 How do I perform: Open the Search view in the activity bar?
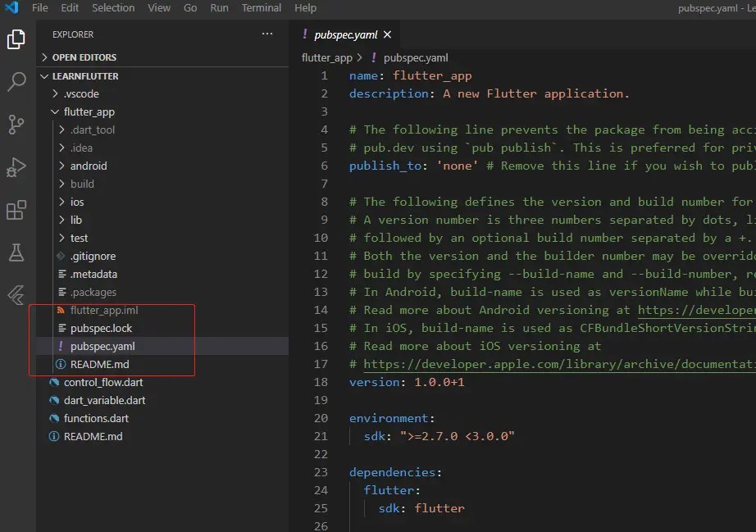click(16, 82)
